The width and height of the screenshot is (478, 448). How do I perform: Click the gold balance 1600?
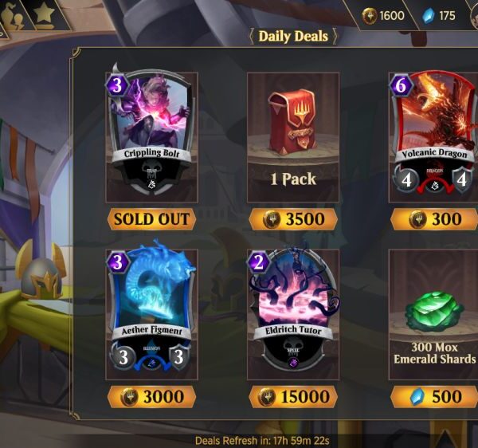tap(392, 16)
